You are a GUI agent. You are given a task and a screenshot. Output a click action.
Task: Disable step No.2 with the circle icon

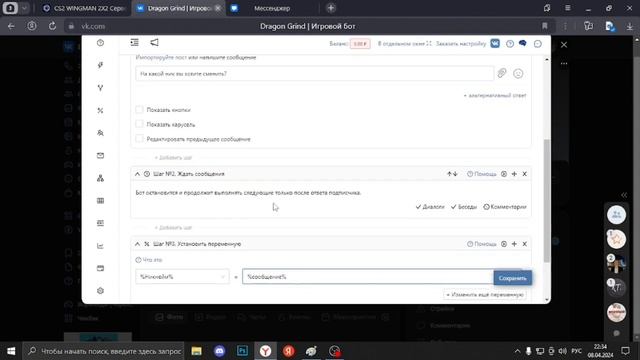(504, 174)
